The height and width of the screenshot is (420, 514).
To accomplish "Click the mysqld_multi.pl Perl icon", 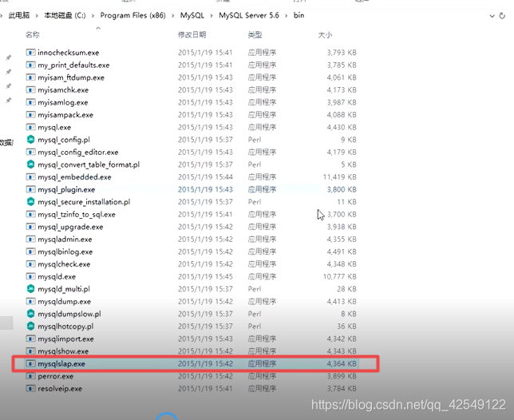I will click(x=30, y=289).
